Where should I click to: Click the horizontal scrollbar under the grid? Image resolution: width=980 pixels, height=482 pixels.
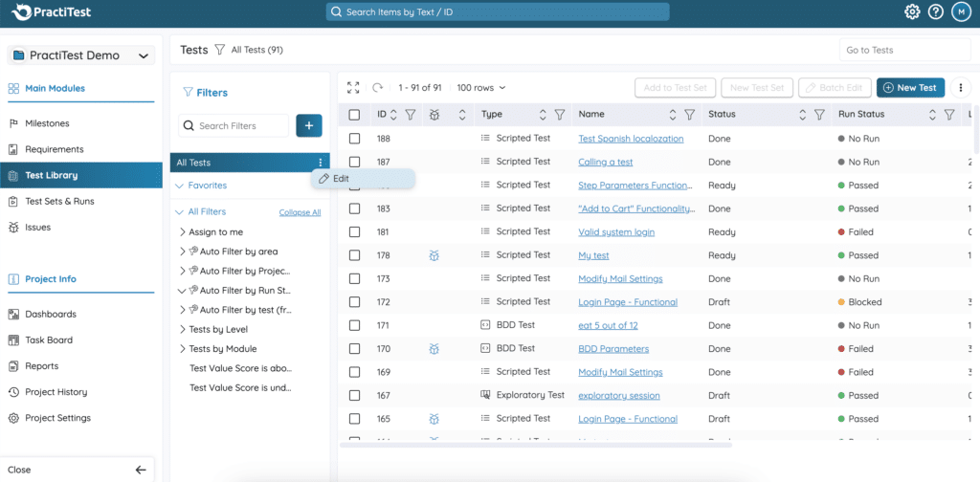pyautogui.click(x=536, y=445)
